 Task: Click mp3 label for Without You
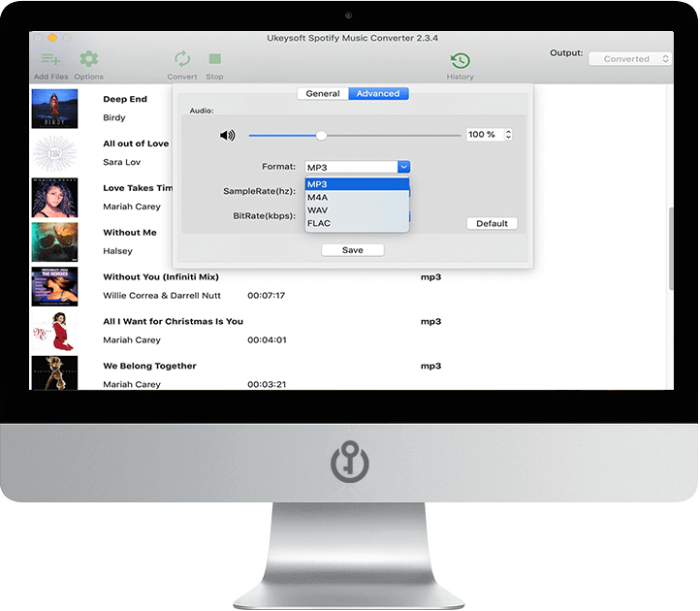point(430,277)
